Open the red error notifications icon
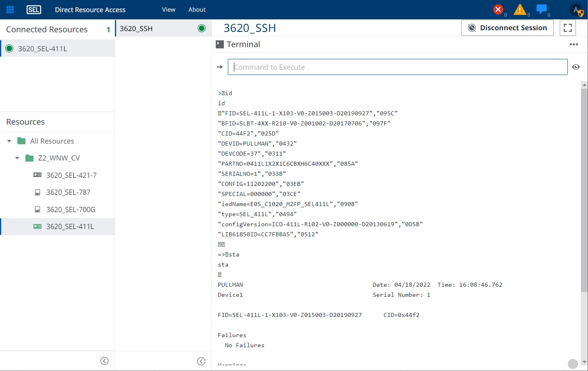The image size is (588, 371). coord(498,9)
